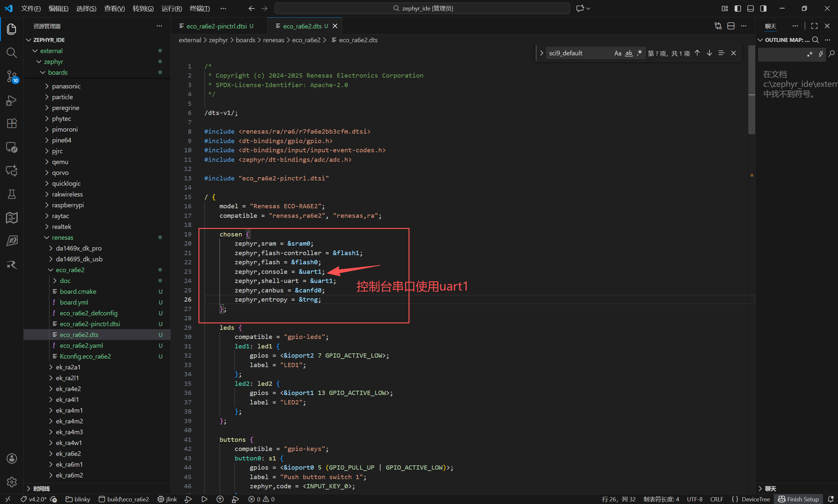
Task: Go to next find match arrow
Action: tap(709, 53)
